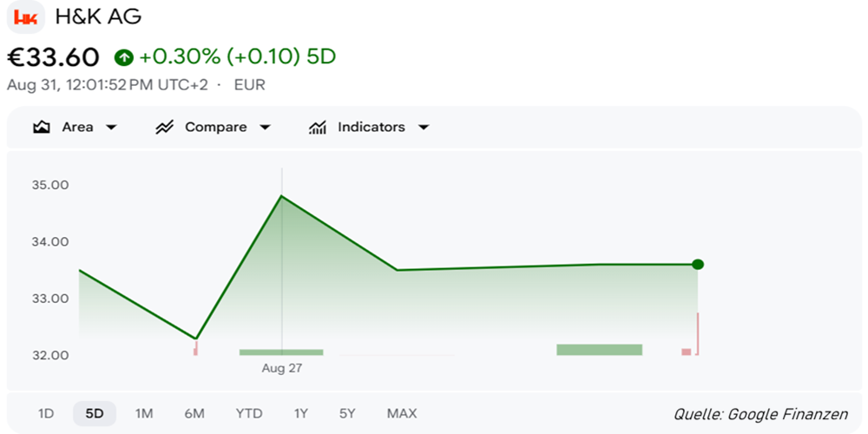Screen dimensions: 868x434
Task: Click the large green volume bar
Action: 600,349
